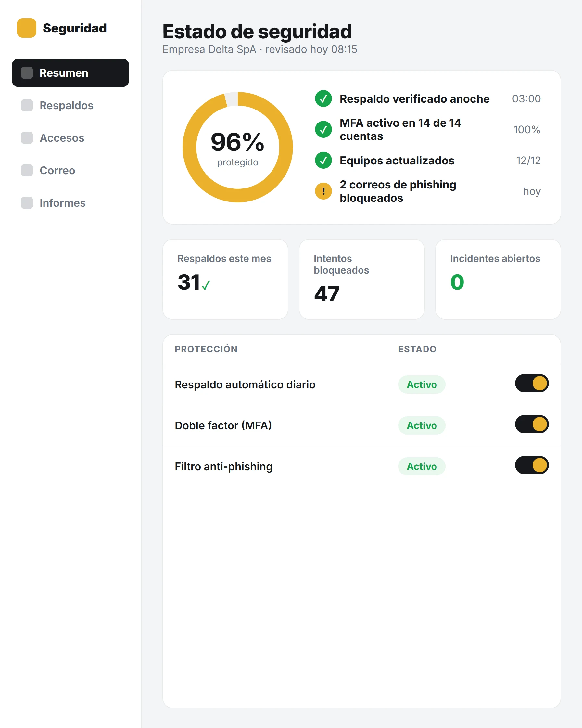The image size is (582, 728).
Task: Toggle off Respaldo automático diario switch
Action: [532, 383]
